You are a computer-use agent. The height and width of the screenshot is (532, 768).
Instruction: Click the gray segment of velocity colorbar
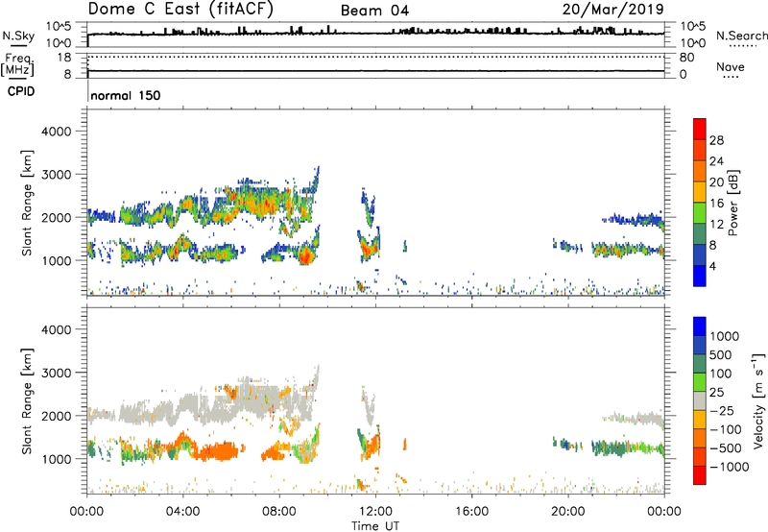700,400
